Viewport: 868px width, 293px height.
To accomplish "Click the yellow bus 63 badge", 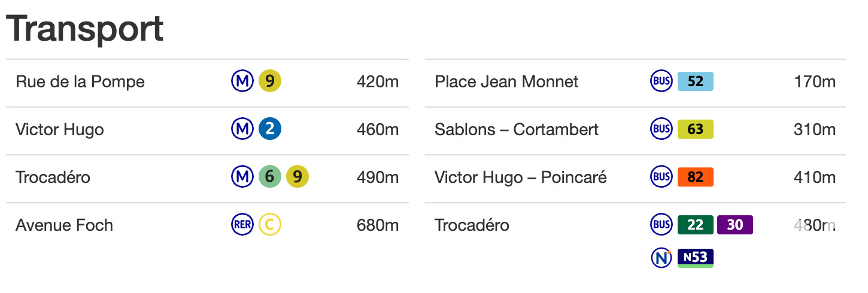I will point(696,129).
